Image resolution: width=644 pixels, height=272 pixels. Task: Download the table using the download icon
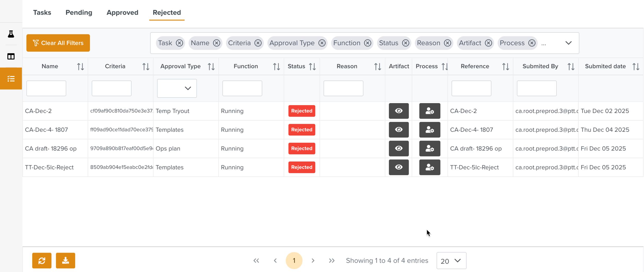pos(65,260)
